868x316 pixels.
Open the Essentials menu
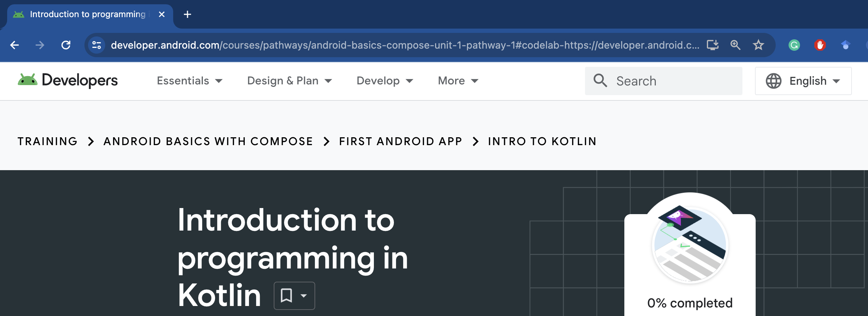pos(190,81)
